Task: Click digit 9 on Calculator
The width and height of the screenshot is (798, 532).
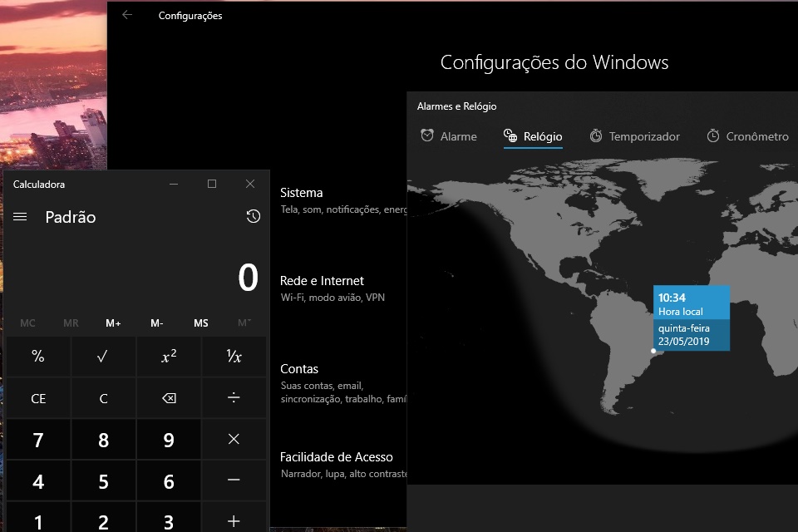Action: coord(169,440)
